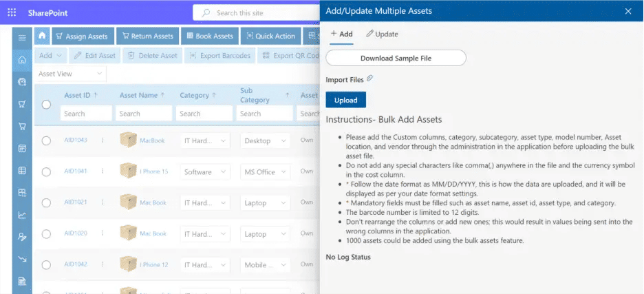Close the Add/Update Multiple Assets panel

coord(628,12)
